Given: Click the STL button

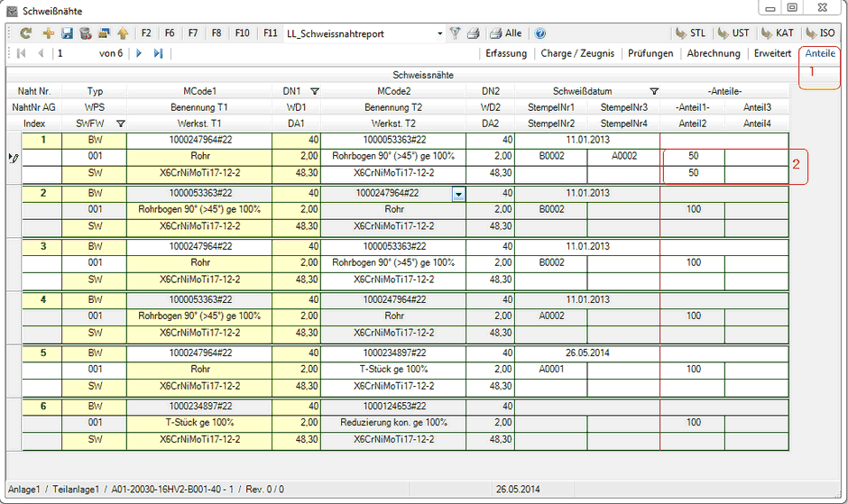Looking at the screenshot, I should 691,33.
